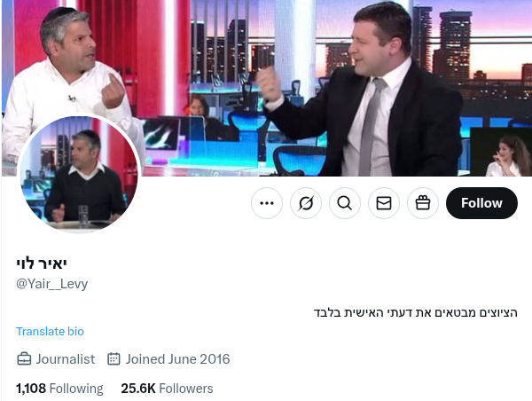
Task: View the 1,108 Following list
Action: (59, 389)
